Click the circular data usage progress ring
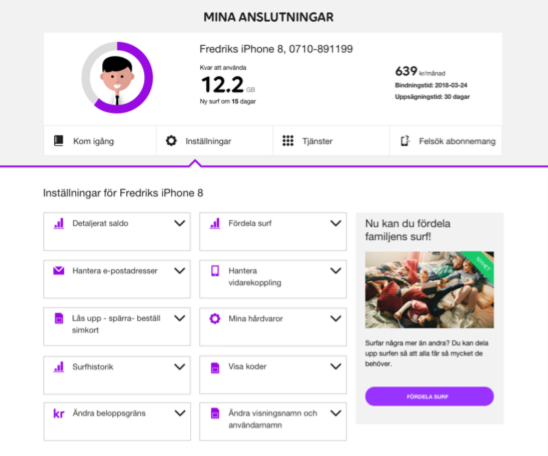The width and height of the screenshot is (548, 456). [117, 78]
